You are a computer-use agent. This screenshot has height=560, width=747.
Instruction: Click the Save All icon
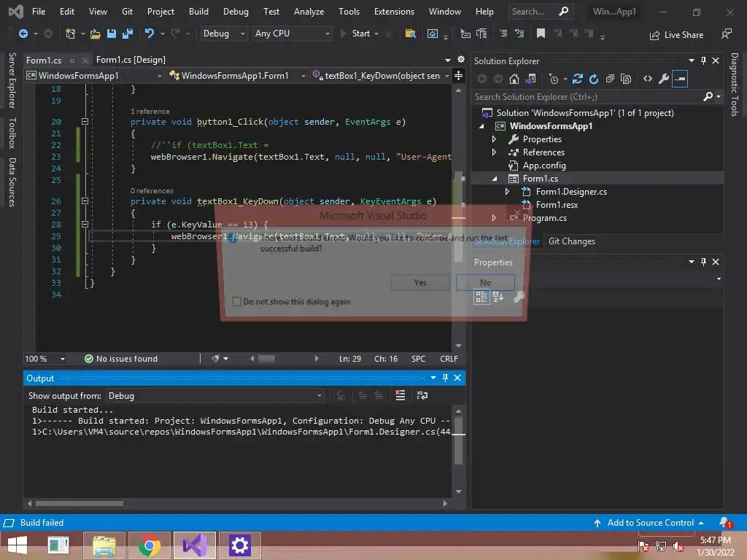128,34
